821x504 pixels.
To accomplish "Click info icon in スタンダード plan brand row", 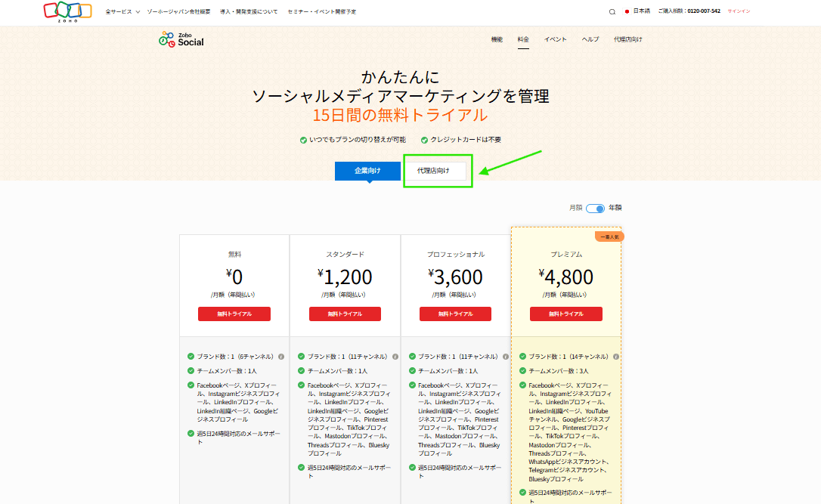I will pyautogui.click(x=392, y=357).
